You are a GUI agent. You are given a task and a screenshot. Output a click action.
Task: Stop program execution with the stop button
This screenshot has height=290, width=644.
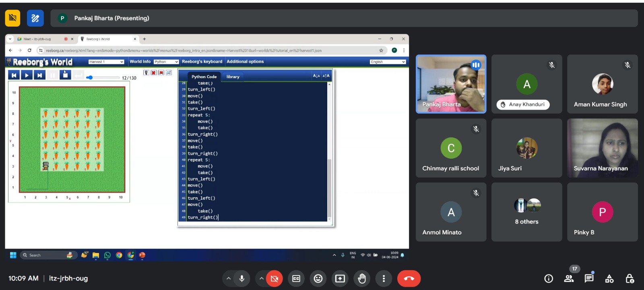click(x=65, y=75)
